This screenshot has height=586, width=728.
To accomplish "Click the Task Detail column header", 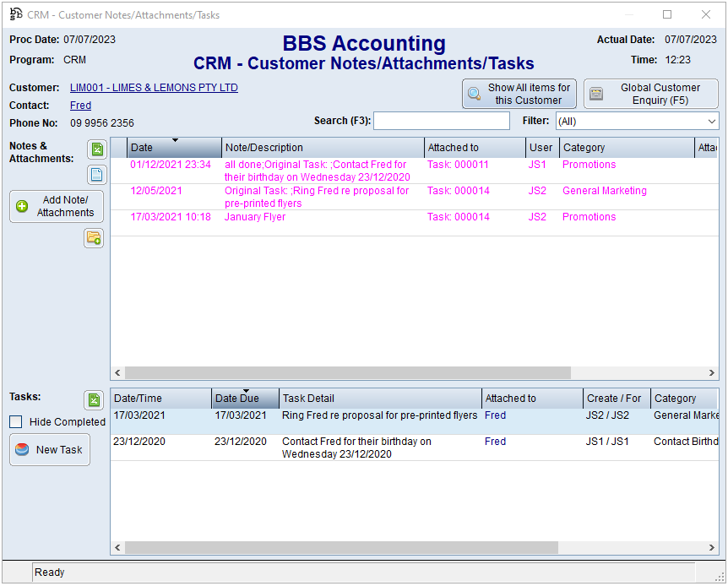I will (x=380, y=399).
